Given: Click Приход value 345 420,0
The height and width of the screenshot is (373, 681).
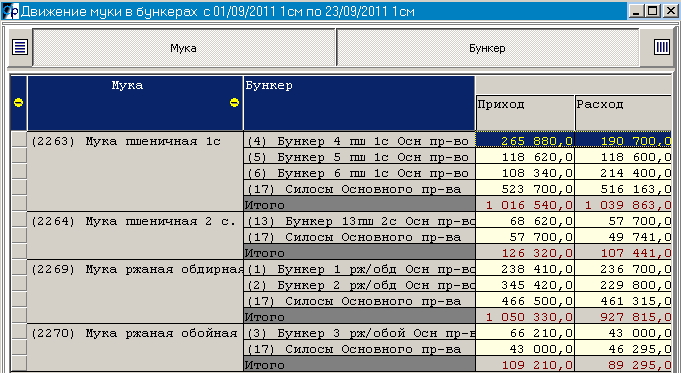Looking at the screenshot, I should 525,284.
